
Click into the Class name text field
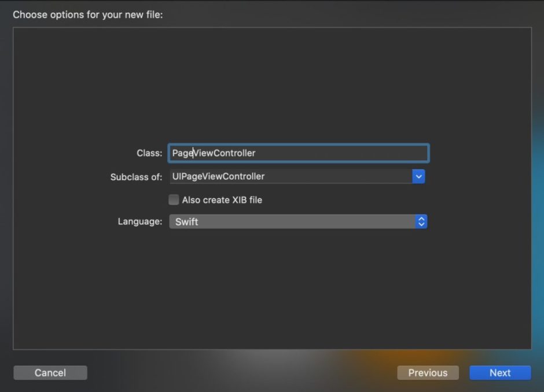299,153
